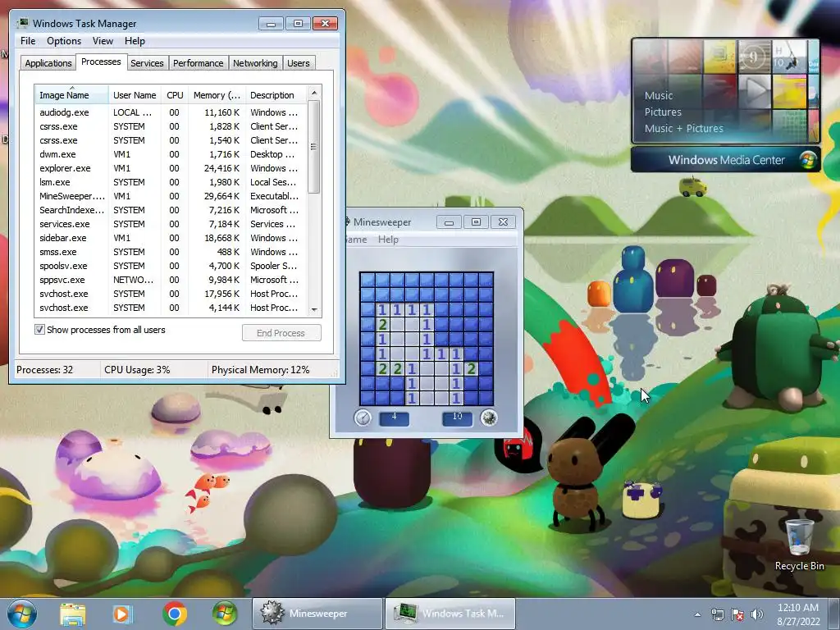The height and width of the screenshot is (630, 840).
Task: Toggle Show processes from all users
Action: coord(39,330)
